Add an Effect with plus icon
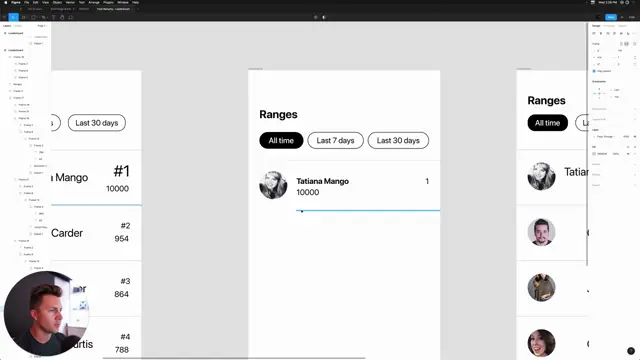This screenshot has width=640, height=360. coord(635,175)
